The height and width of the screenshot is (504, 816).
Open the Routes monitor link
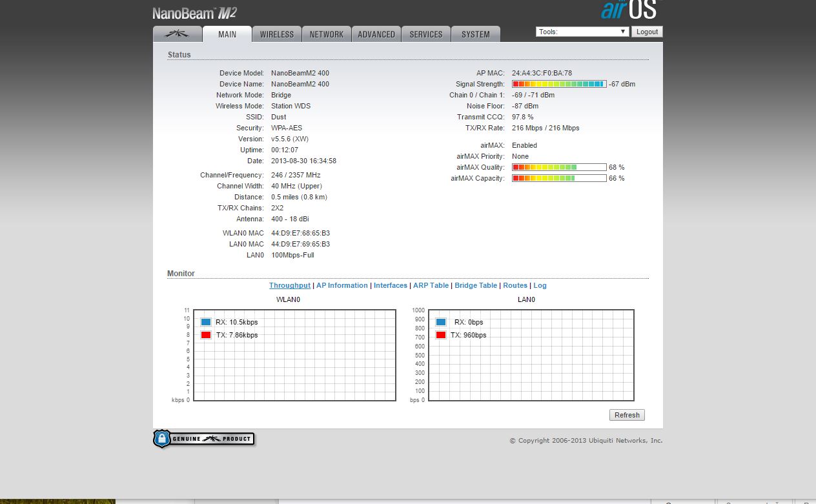(x=515, y=285)
